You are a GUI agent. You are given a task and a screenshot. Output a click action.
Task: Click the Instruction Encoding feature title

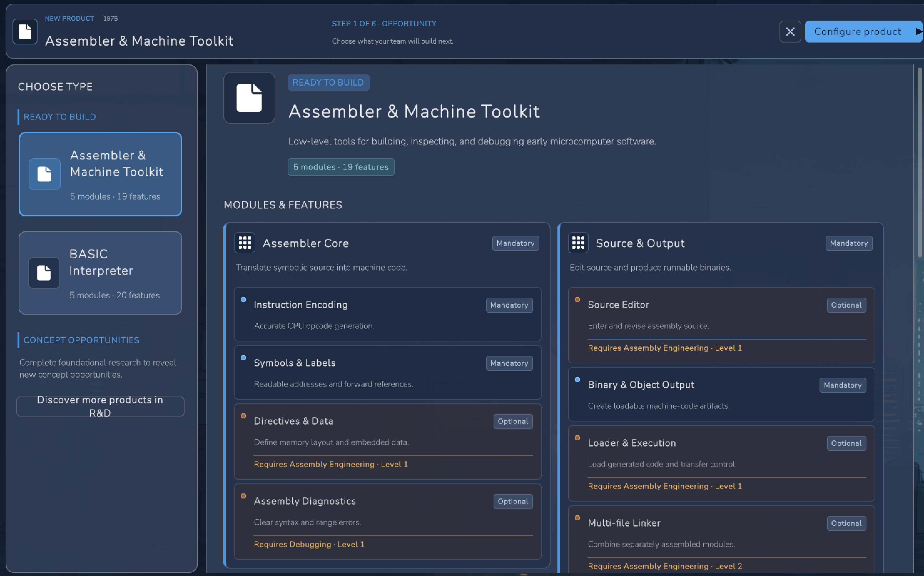pos(301,305)
